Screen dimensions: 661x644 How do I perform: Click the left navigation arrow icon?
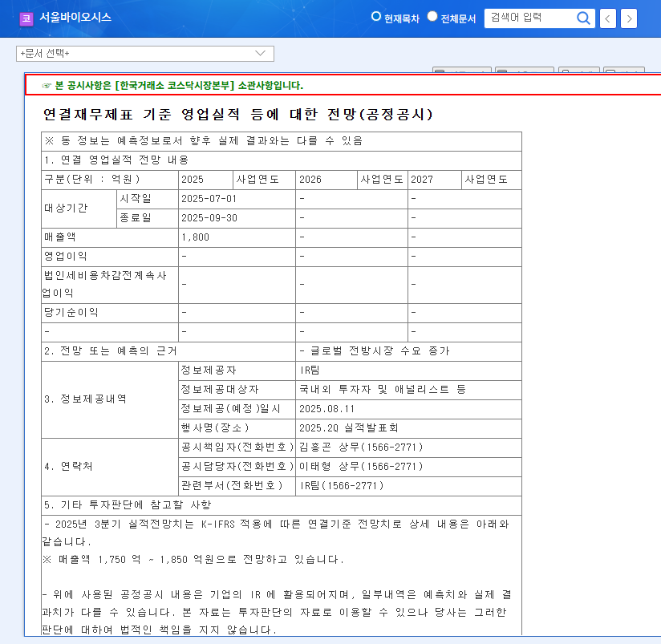[607, 18]
